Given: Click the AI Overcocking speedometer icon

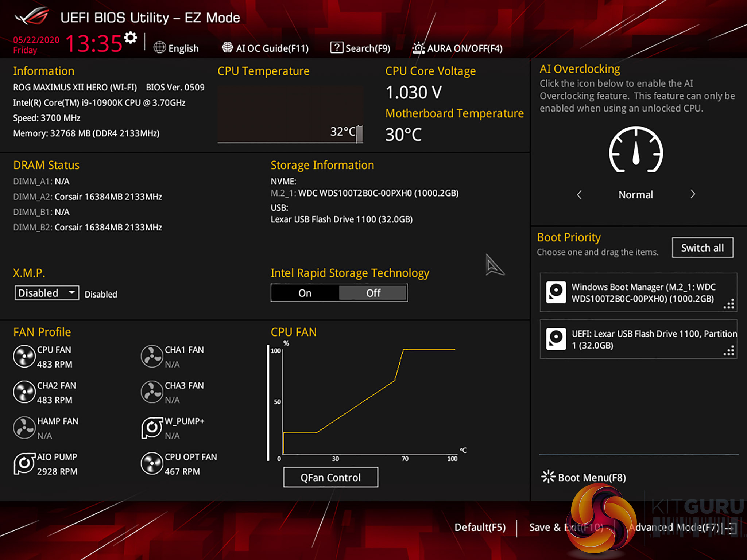Looking at the screenshot, I should [x=636, y=149].
